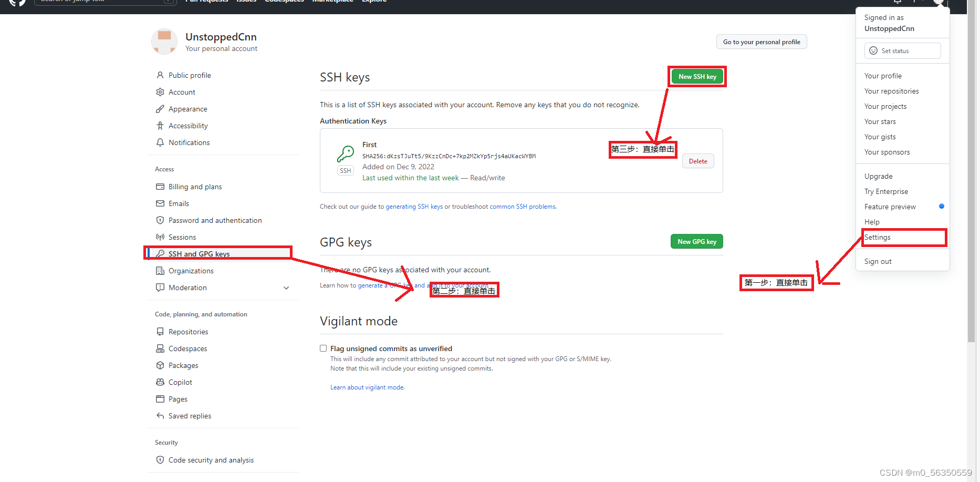Viewport: 980px width, 482px height.
Task: Open Your sponsors menu item
Action: click(x=887, y=152)
